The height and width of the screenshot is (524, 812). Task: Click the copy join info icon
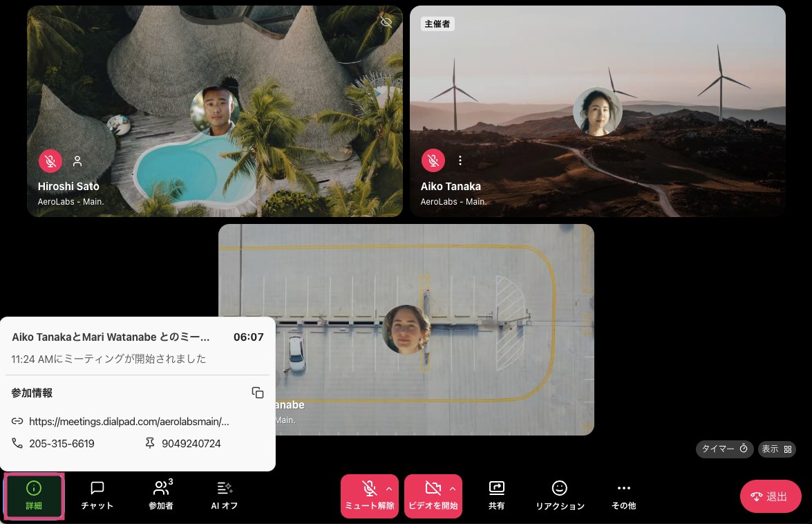click(258, 393)
